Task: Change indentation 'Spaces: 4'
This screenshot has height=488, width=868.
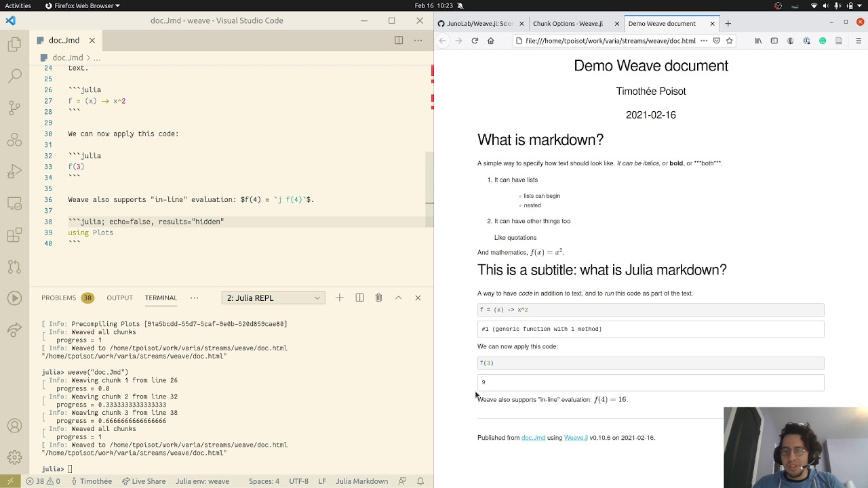Action: (264, 481)
